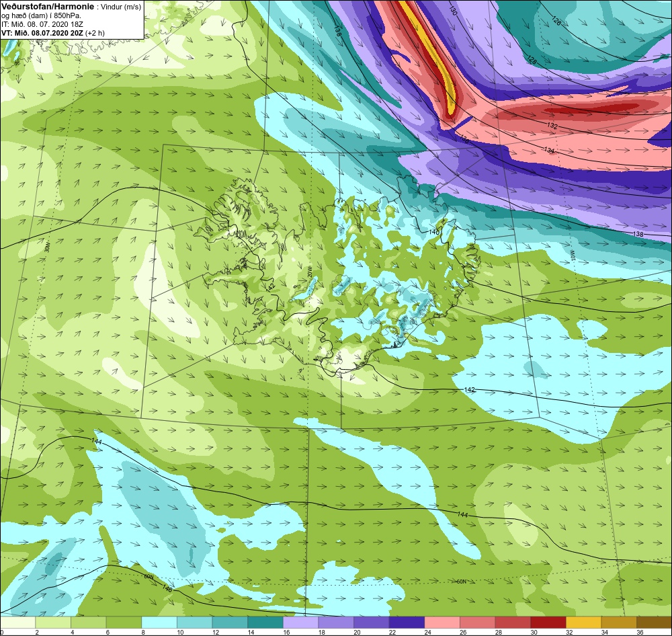
Task: Click the Veðurstofan/Harmonie title text
Action: 47,7
